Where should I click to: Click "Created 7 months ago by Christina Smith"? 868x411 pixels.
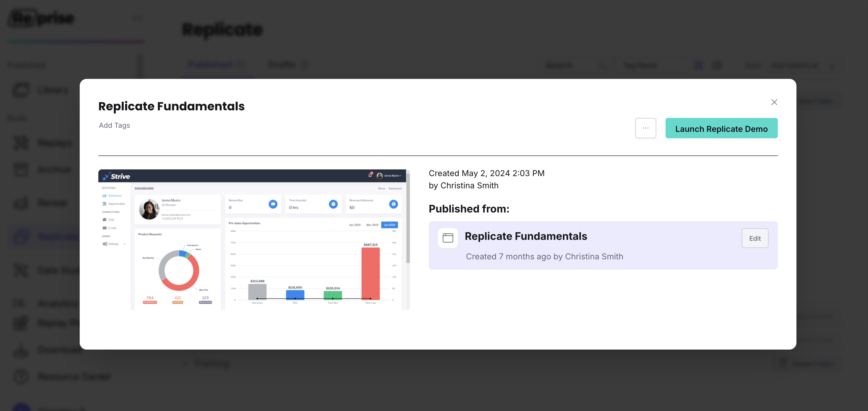[544, 256]
